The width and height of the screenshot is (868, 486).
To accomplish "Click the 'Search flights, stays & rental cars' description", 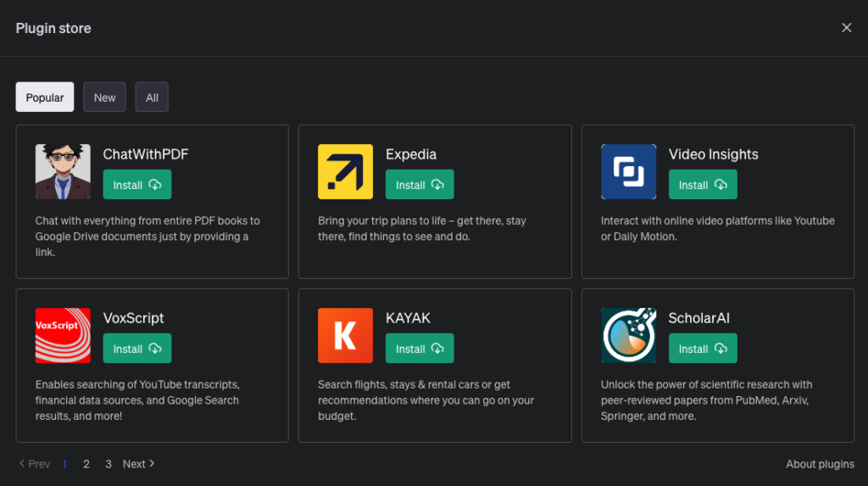I will [x=426, y=400].
